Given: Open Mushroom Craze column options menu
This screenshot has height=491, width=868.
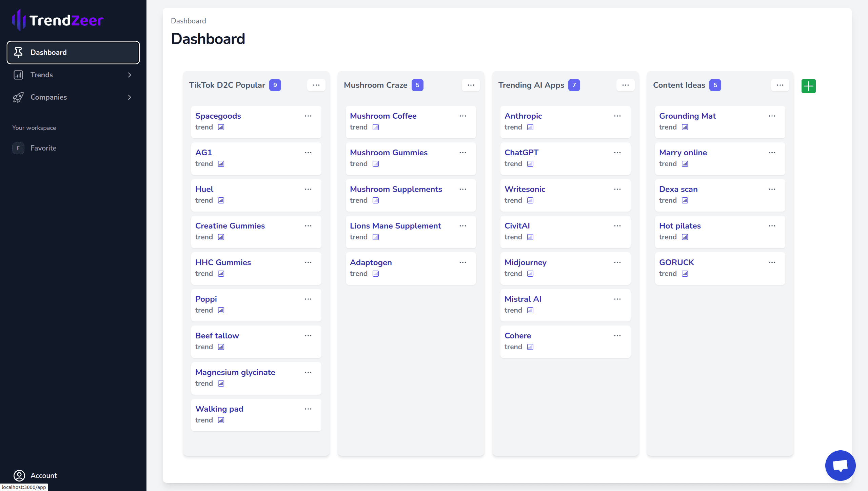Looking at the screenshot, I should [471, 85].
